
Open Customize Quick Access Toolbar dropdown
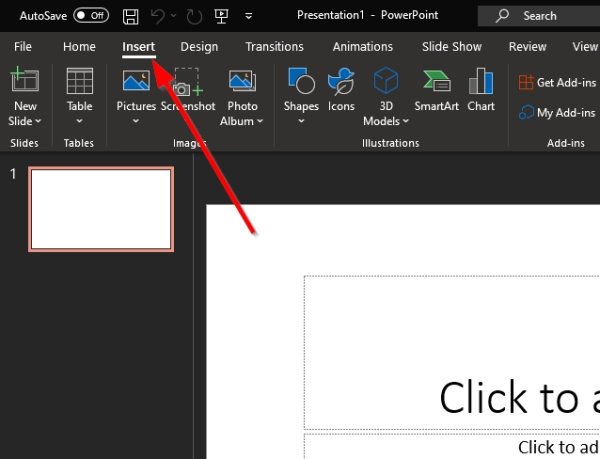(x=248, y=16)
